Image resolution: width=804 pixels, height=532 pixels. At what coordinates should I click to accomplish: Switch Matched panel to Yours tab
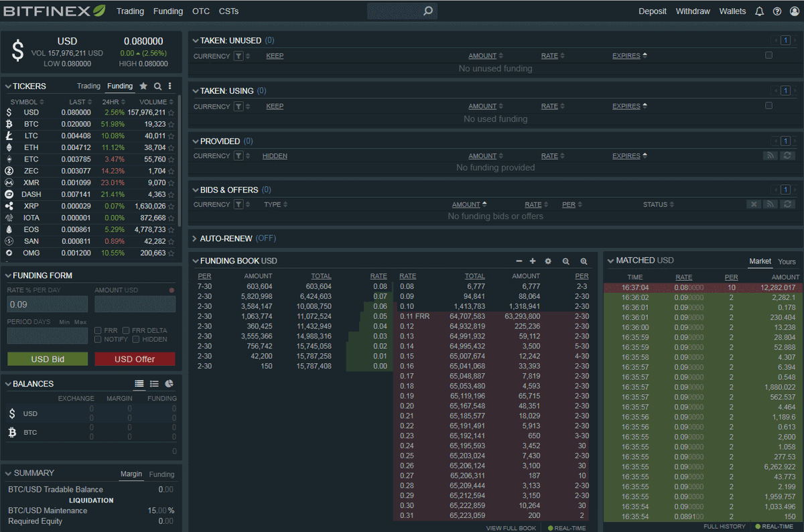787,261
